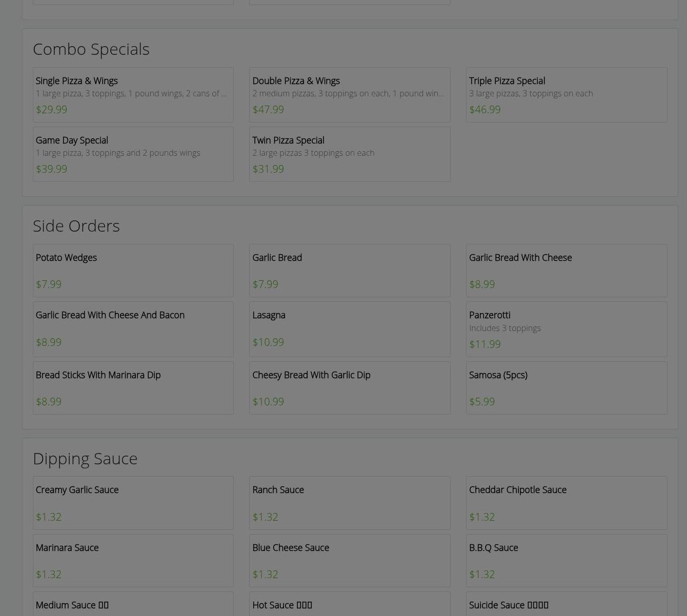Pick the Lasagna side order
The width and height of the screenshot is (687, 616).
pyautogui.click(x=349, y=329)
